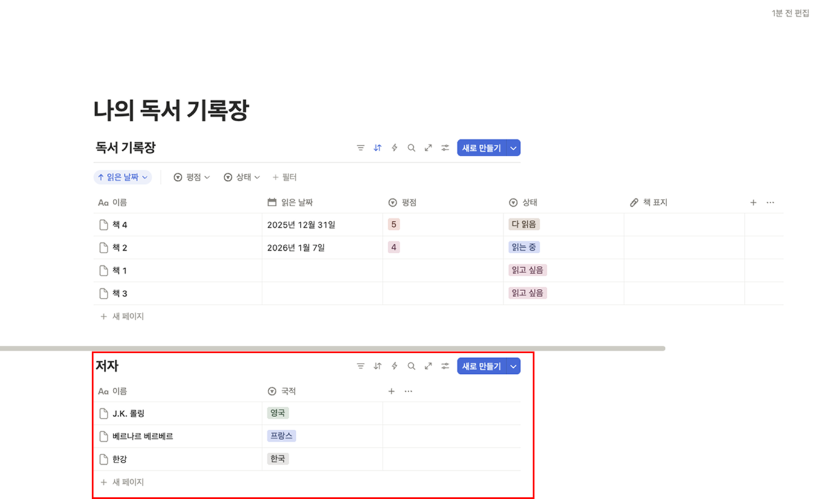Open automations via the lightning icon
This screenshot has height=504, width=818.
tap(394, 147)
